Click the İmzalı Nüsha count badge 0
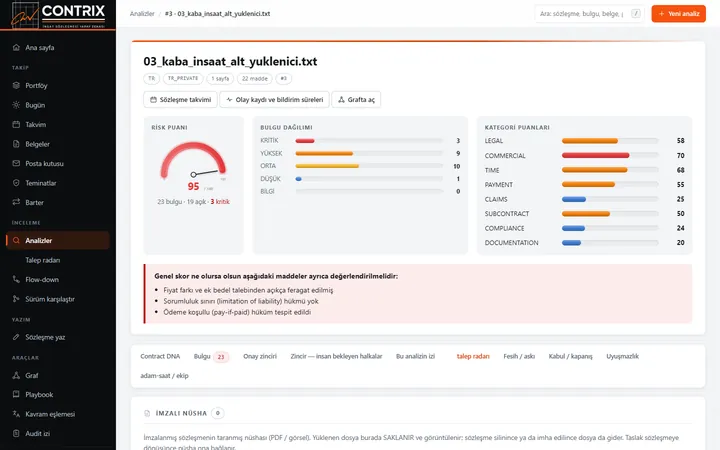 point(218,413)
